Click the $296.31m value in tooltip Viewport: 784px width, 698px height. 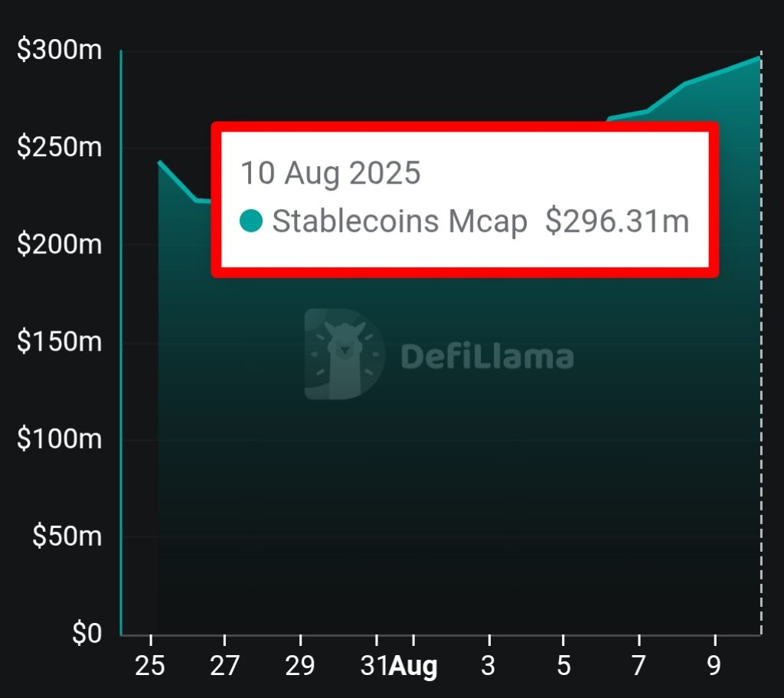point(617,220)
